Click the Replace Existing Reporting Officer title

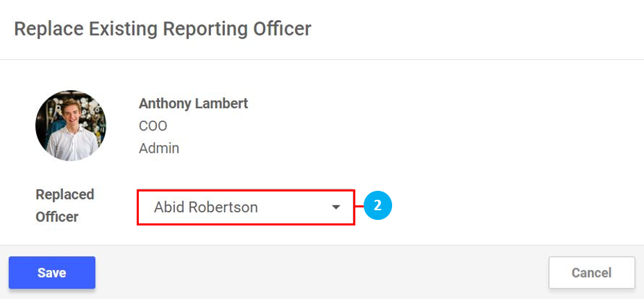tap(162, 29)
